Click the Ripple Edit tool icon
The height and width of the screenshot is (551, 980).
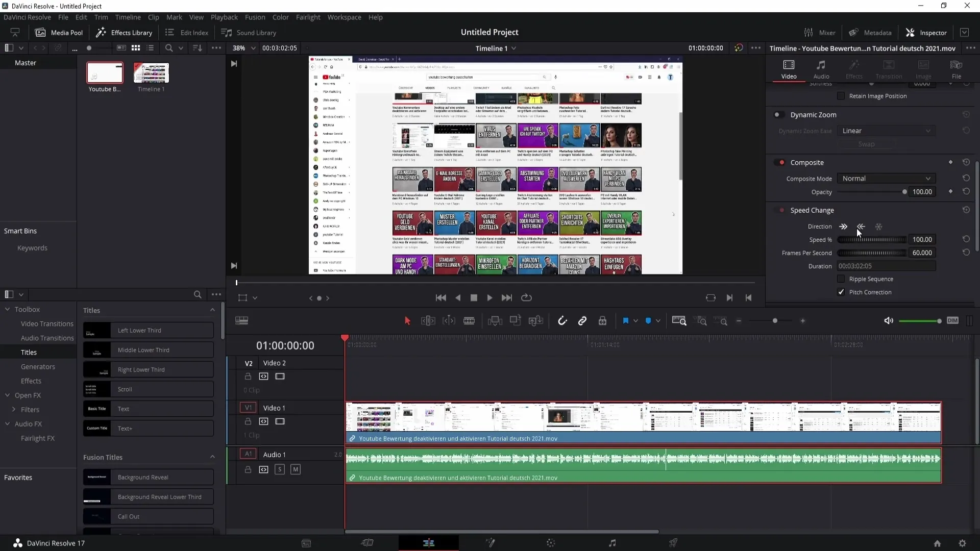[x=429, y=321]
